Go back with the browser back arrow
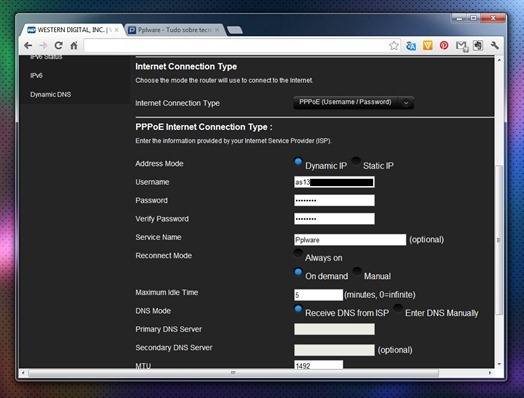This screenshot has width=524, height=398. click(x=28, y=45)
